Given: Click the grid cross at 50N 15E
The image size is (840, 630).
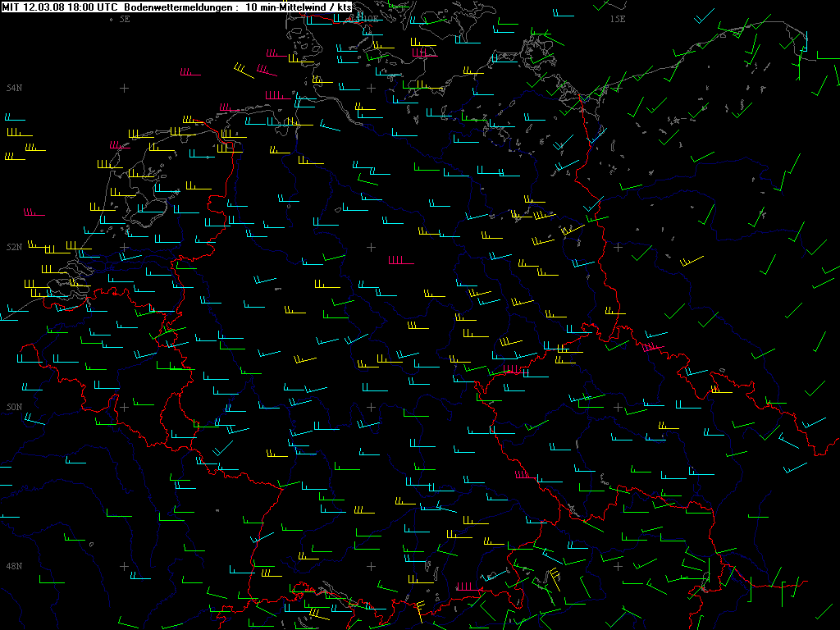Looking at the screenshot, I should click(x=618, y=407).
